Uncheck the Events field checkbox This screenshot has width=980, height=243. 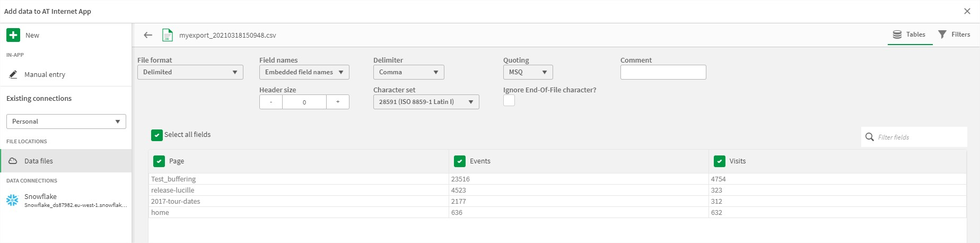[460, 161]
